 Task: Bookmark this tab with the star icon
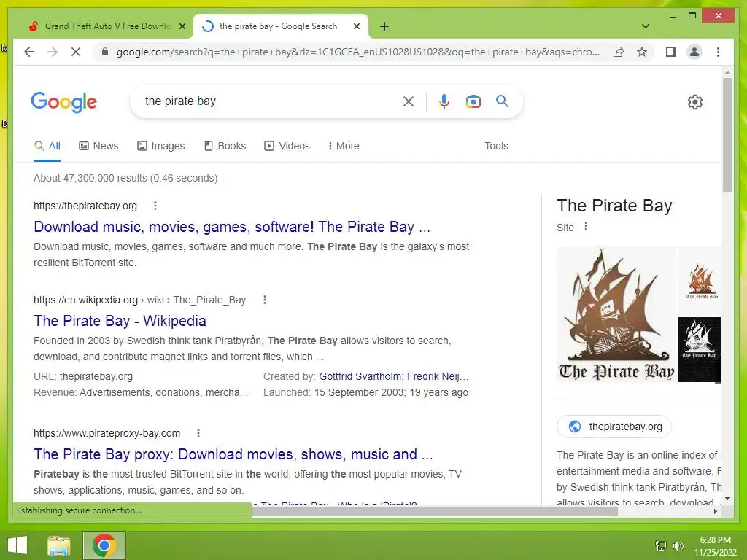tap(642, 52)
